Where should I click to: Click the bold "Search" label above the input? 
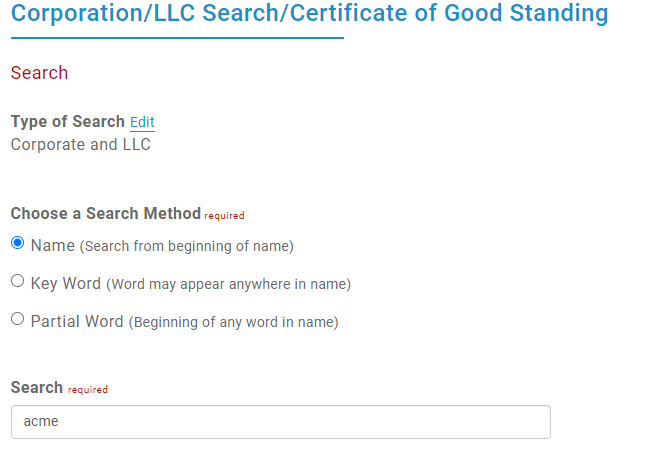37,387
